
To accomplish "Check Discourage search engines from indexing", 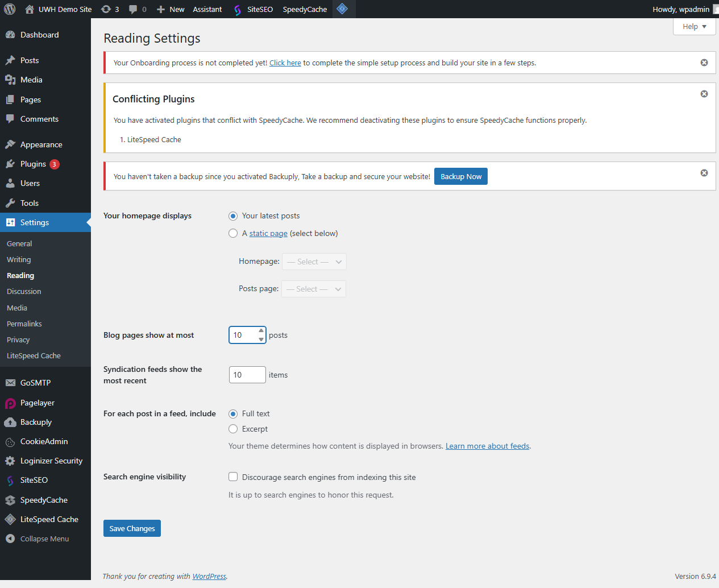I will (233, 477).
